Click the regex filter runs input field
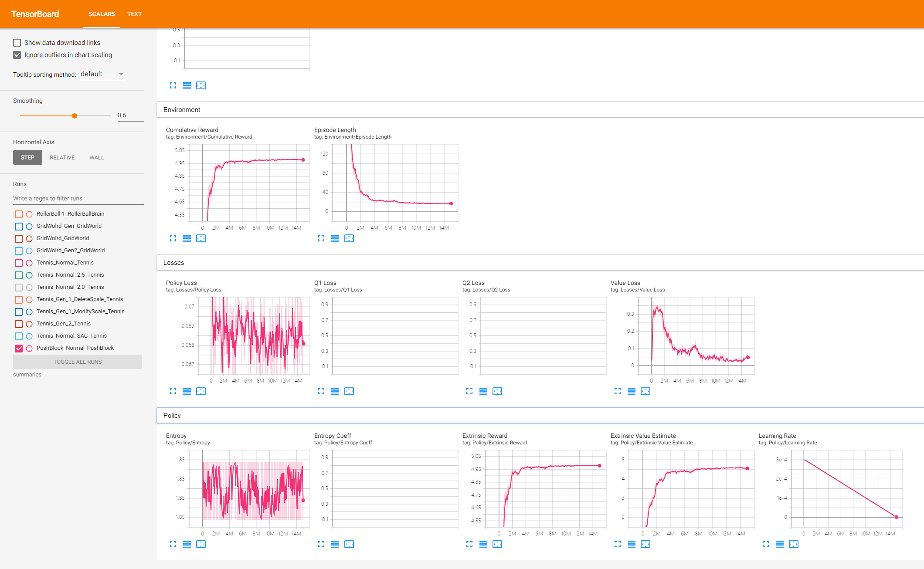 (78, 198)
